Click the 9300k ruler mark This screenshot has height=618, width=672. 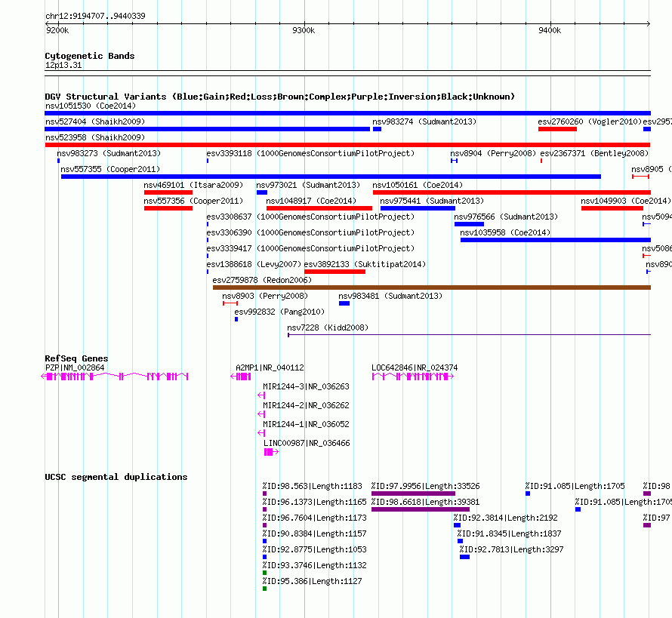(x=304, y=30)
